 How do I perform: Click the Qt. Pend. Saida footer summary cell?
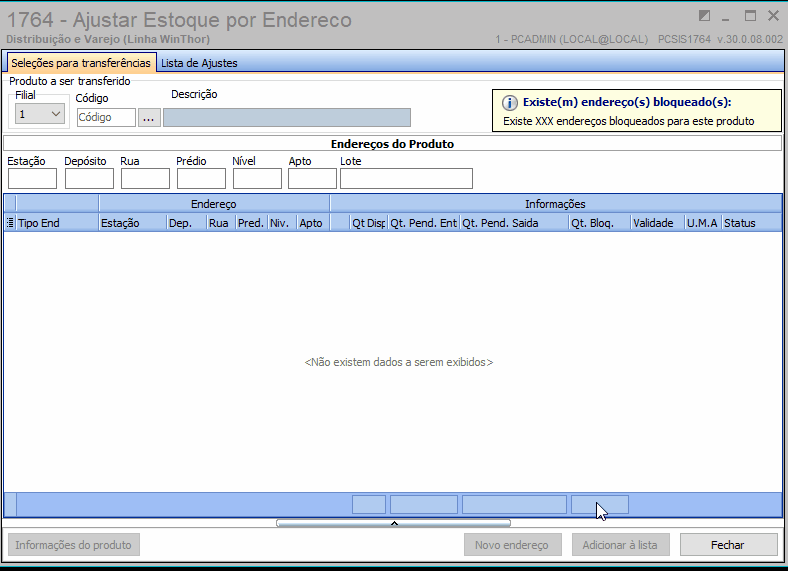[x=514, y=505]
